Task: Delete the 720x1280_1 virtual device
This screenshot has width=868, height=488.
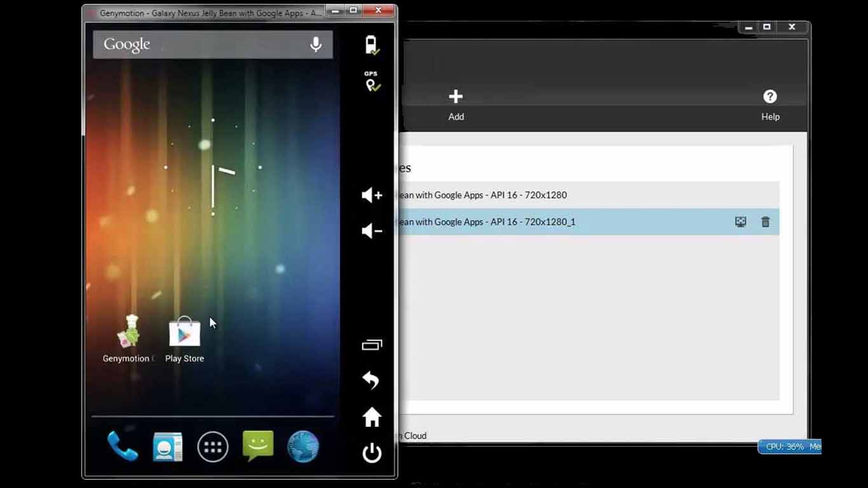Action: click(x=766, y=222)
